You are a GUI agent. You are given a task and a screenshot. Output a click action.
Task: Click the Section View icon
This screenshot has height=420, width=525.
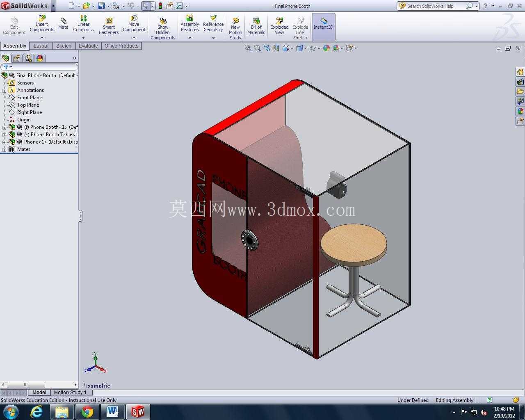276,48
